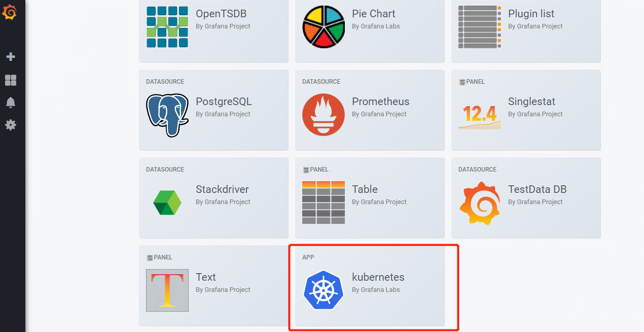Click the Text panel letter T image
This screenshot has width=644, height=332.
pyautogui.click(x=167, y=290)
